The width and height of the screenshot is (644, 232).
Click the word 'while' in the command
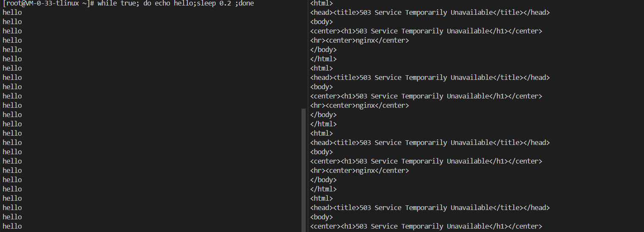pyautogui.click(x=107, y=3)
